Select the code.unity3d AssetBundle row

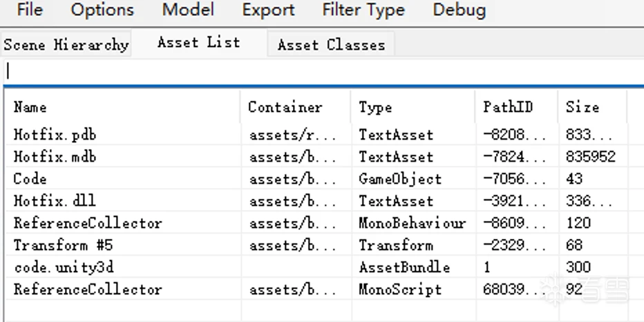(325, 267)
